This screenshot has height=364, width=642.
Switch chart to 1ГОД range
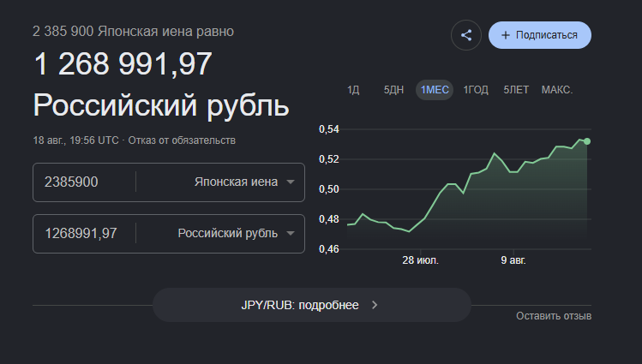476,90
